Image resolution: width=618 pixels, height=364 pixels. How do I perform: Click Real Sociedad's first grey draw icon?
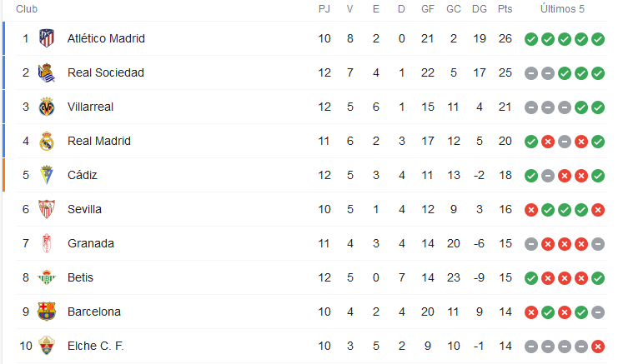531,73
